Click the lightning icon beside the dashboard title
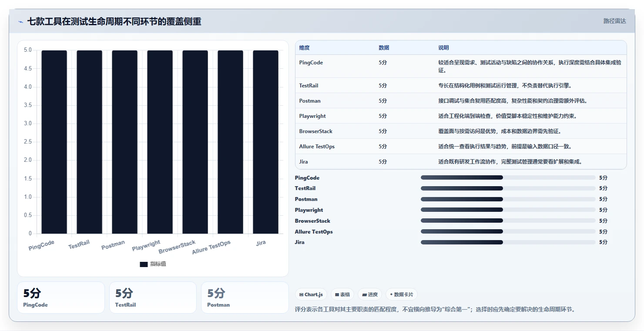The image size is (644, 331). pyautogui.click(x=21, y=22)
